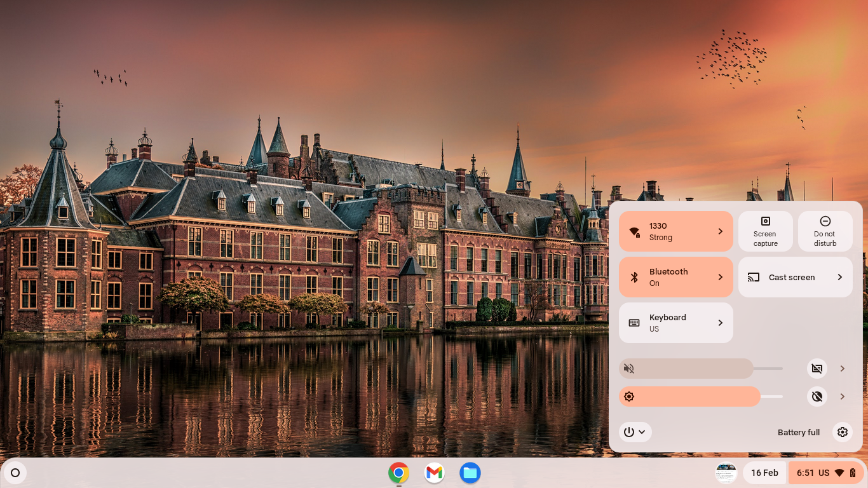The height and width of the screenshot is (488, 868).
Task: Toggle Night Light button beside brightness
Action: (x=817, y=396)
